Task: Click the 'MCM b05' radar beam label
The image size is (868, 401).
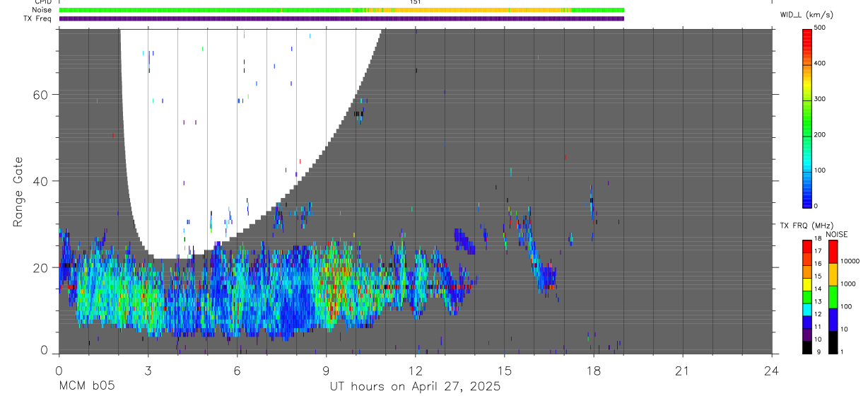Action: pyautogui.click(x=86, y=386)
